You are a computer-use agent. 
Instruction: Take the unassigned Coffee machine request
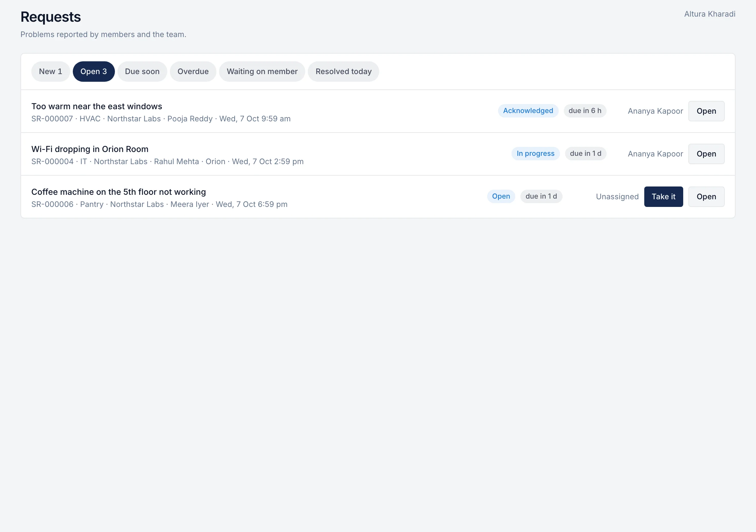click(x=663, y=197)
